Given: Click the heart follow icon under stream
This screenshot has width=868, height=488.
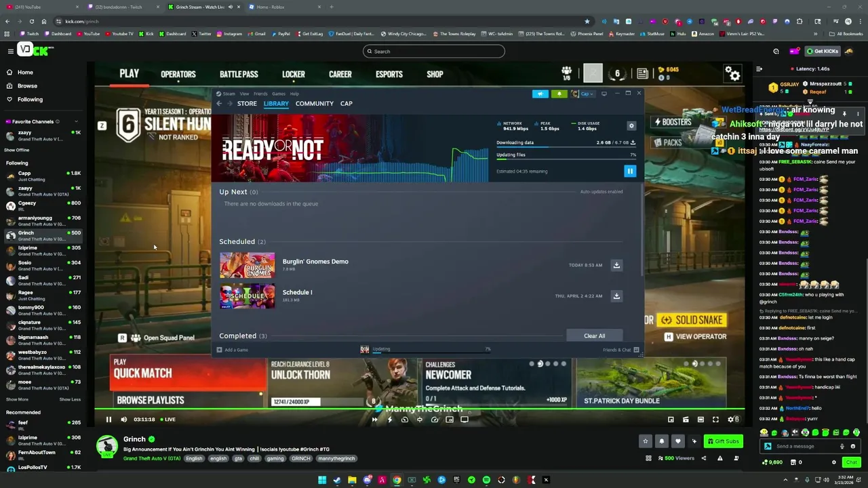Looking at the screenshot, I should pyautogui.click(x=677, y=441).
